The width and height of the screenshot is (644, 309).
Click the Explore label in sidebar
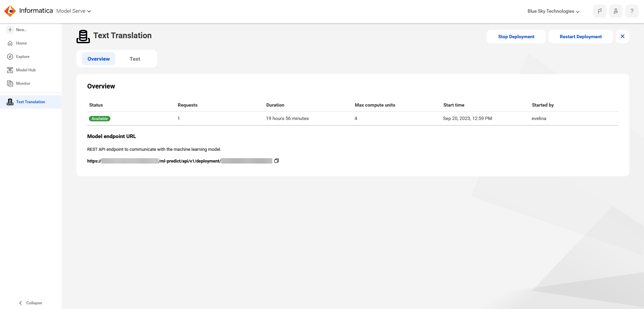pyautogui.click(x=23, y=57)
